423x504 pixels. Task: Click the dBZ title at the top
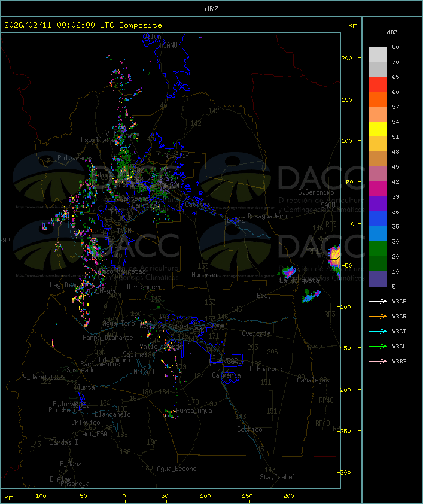click(x=212, y=8)
